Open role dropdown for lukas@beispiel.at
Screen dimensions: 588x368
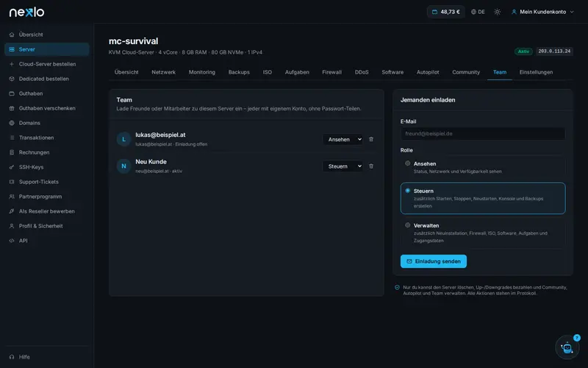(x=343, y=139)
